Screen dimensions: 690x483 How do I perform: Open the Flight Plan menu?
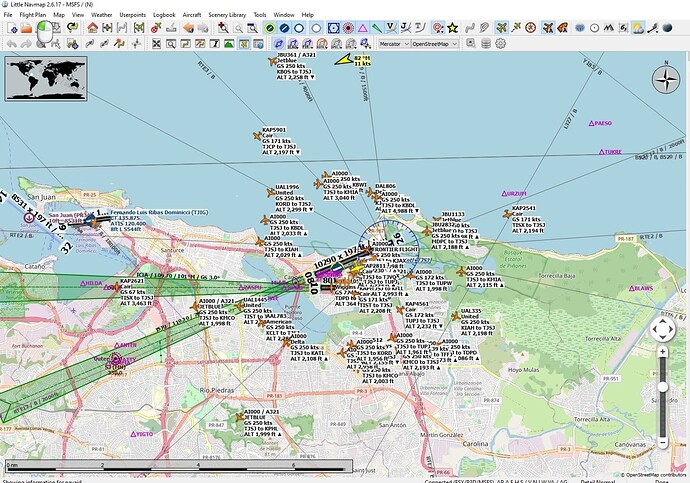[33, 15]
